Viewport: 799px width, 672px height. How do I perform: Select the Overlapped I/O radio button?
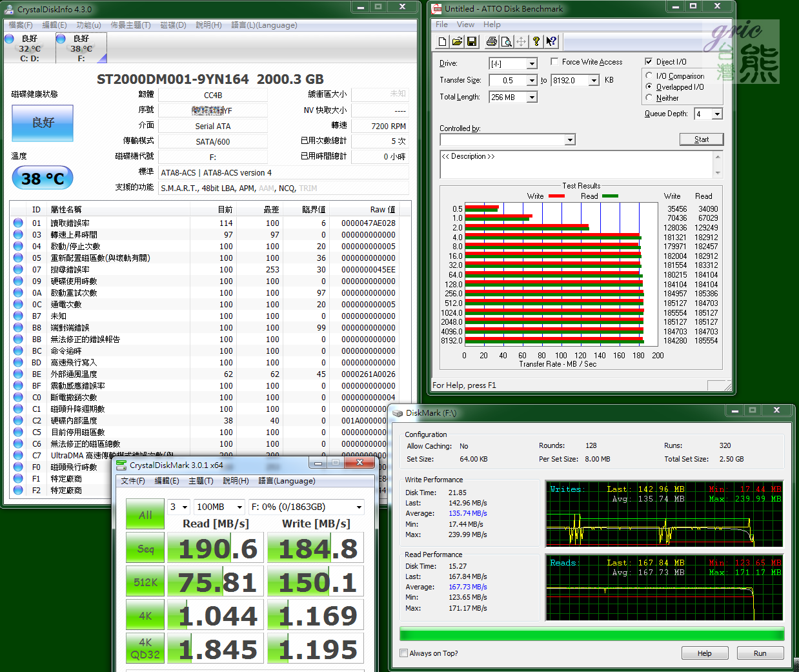[649, 87]
